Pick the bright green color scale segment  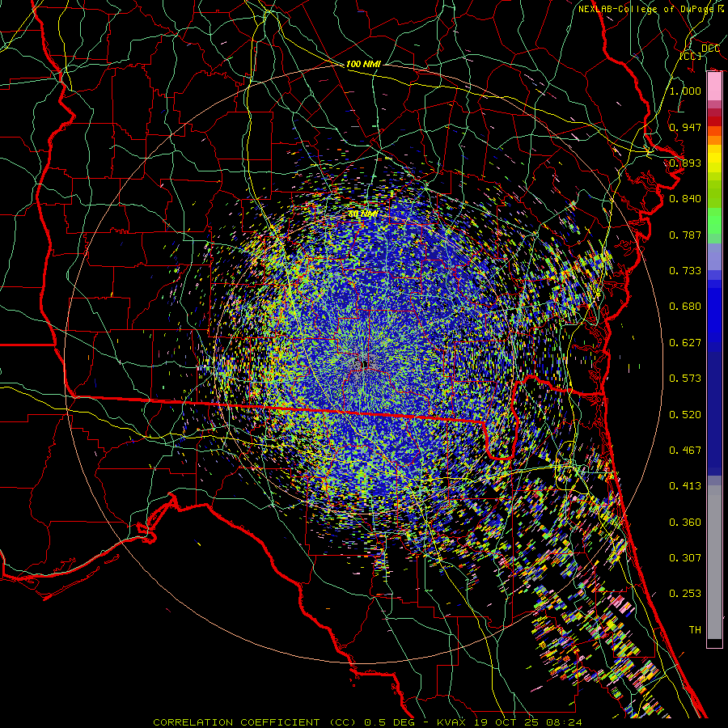tap(714, 221)
